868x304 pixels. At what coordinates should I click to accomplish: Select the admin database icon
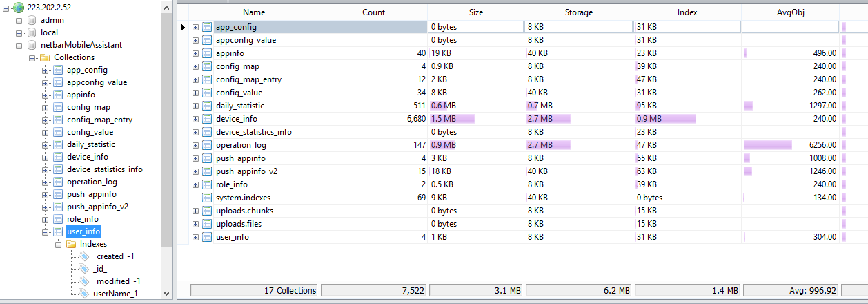pyautogui.click(x=32, y=20)
